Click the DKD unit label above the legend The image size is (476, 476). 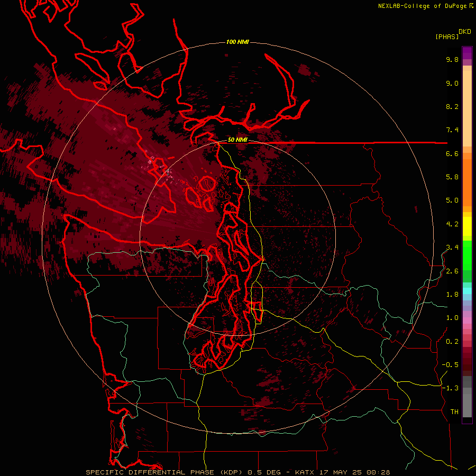[465, 32]
